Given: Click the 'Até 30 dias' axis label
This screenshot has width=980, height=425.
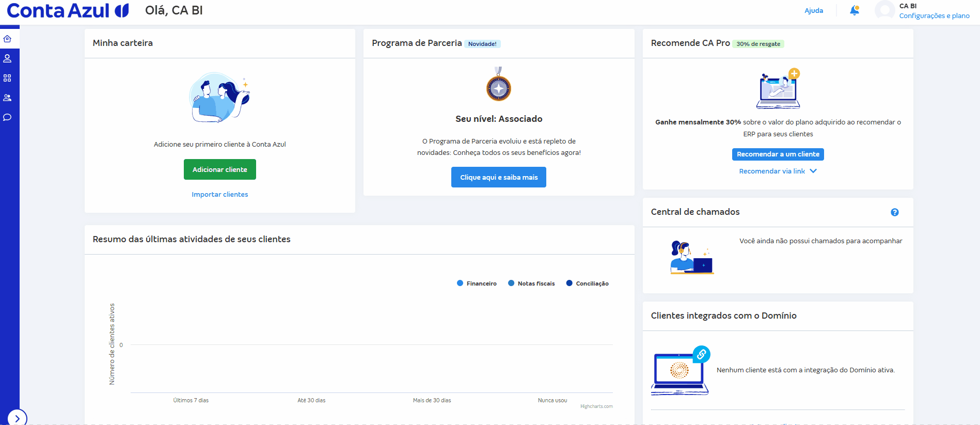Looking at the screenshot, I should (311, 400).
